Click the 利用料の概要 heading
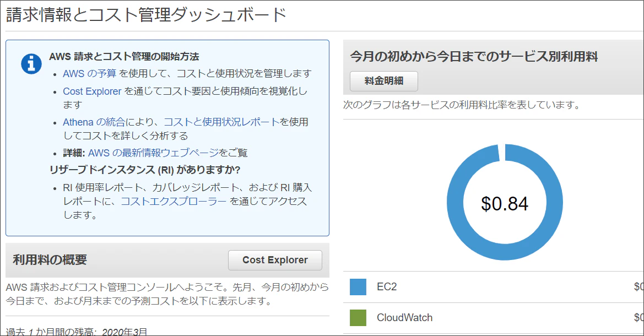This screenshot has width=644, height=336. pyautogui.click(x=50, y=259)
